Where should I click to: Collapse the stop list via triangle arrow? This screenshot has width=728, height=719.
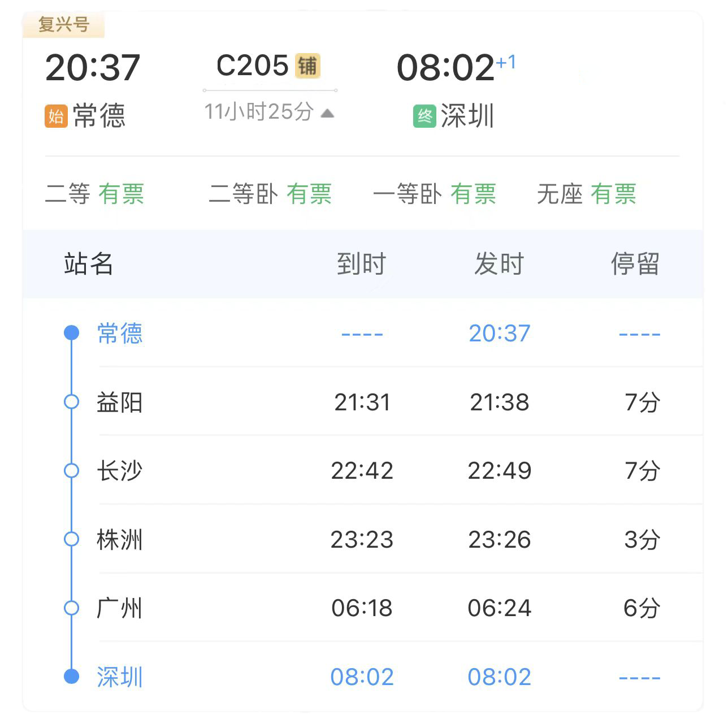point(327,113)
